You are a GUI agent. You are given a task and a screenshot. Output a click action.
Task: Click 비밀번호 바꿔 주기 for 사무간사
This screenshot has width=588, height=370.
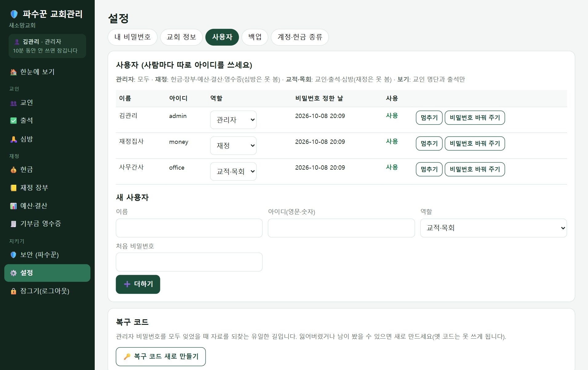point(475,169)
